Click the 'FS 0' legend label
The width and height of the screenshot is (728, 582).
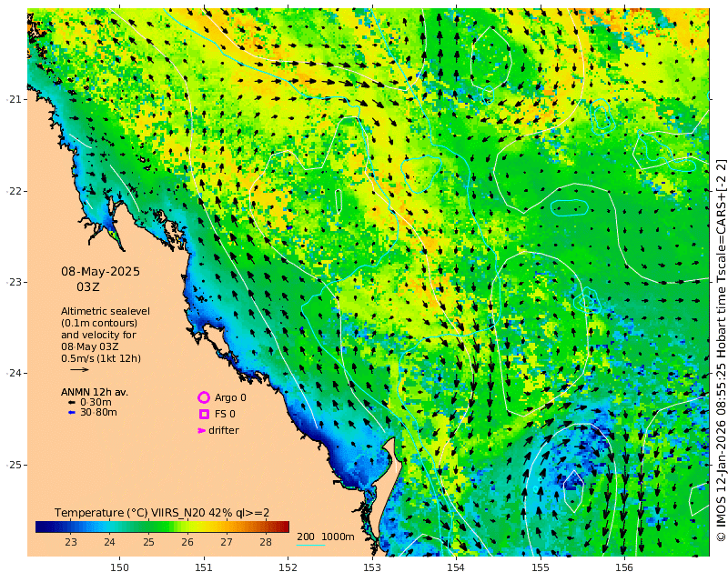(x=225, y=414)
